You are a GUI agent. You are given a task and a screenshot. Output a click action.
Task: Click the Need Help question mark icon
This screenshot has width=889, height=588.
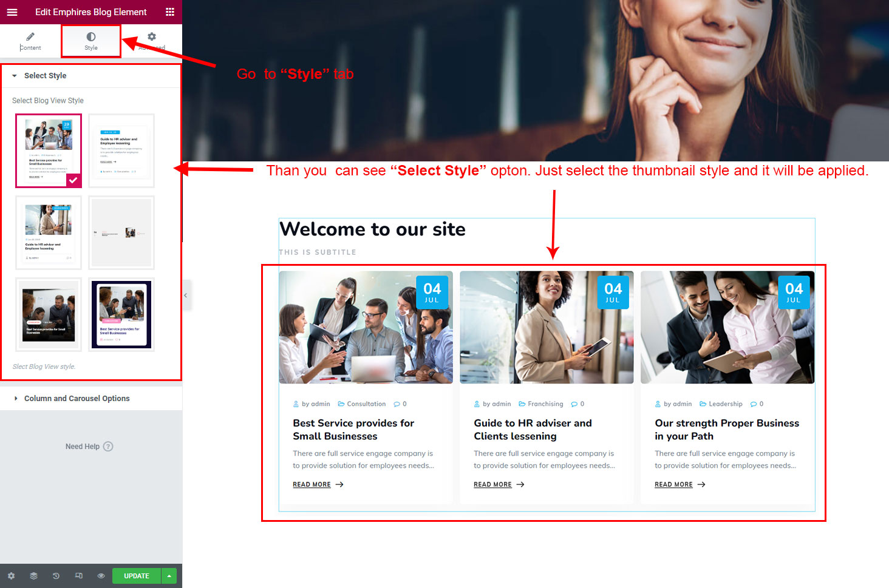[108, 447]
